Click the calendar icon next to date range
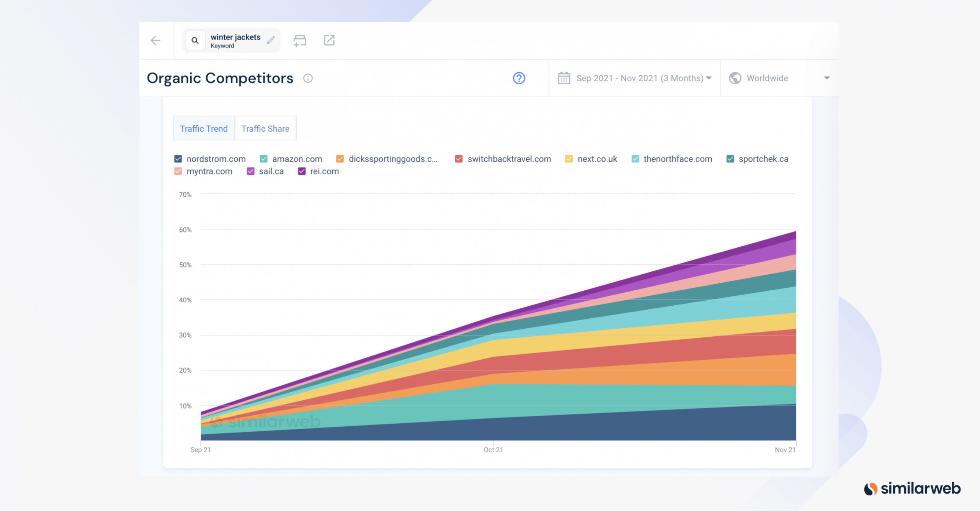The height and width of the screenshot is (511, 980). pos(563,78)
